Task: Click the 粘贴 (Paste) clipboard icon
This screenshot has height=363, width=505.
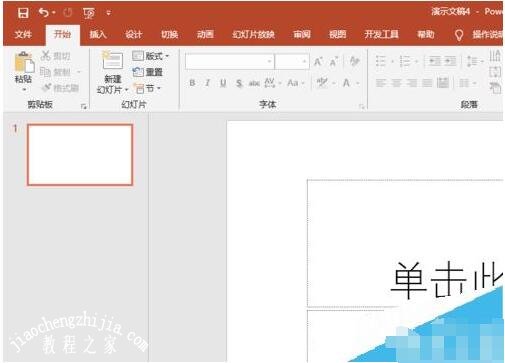Action: pyautogui.click(x=24, y=63)
